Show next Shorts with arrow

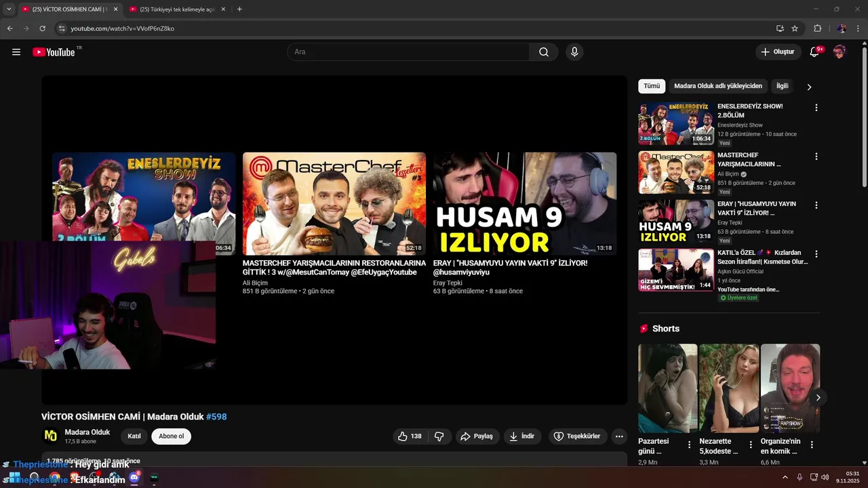[818, 398]
